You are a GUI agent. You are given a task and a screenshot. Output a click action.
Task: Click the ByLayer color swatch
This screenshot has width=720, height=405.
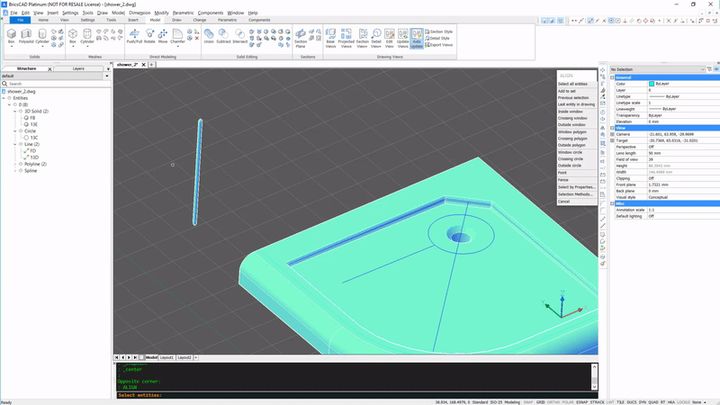tap(652, 84)
